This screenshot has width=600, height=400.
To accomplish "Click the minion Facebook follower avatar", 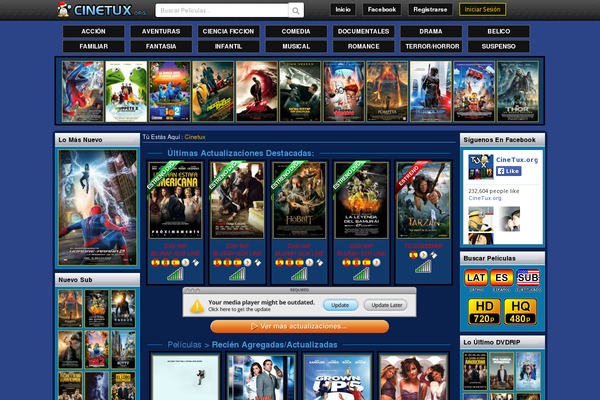I will click(481, 219).
